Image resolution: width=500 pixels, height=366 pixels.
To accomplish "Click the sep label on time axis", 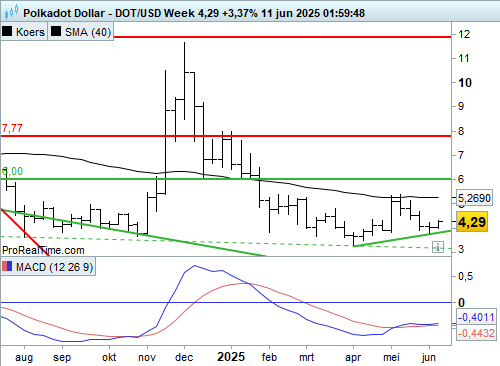I will pyautogui.click(x=62, y=358).
